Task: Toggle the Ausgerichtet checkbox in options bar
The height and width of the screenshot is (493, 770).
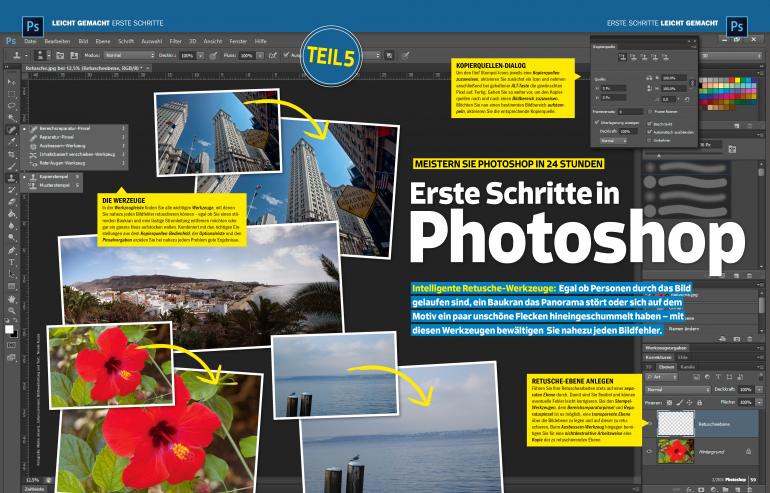Action: [x=286, y=55]
